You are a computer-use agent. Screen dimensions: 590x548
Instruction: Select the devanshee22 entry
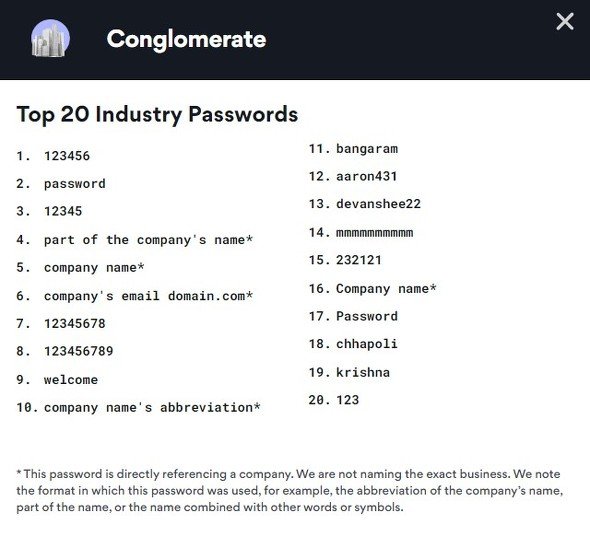(x=378, y=204)
